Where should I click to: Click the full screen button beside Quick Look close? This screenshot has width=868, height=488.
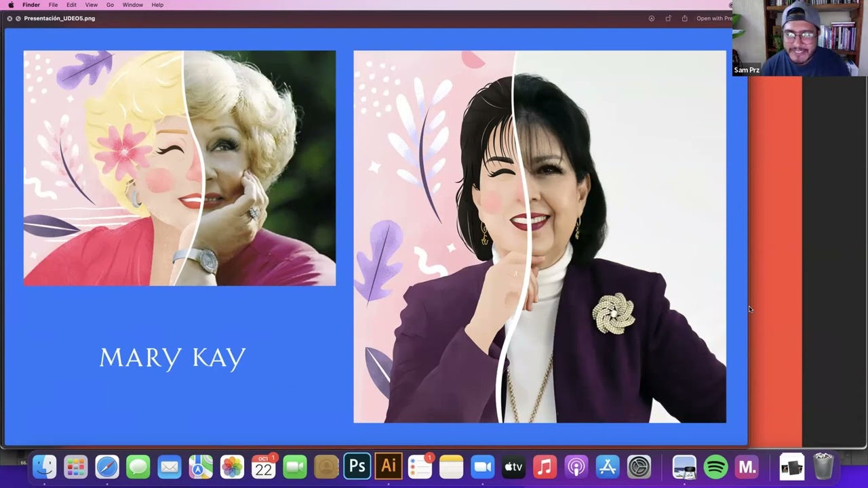18,18
